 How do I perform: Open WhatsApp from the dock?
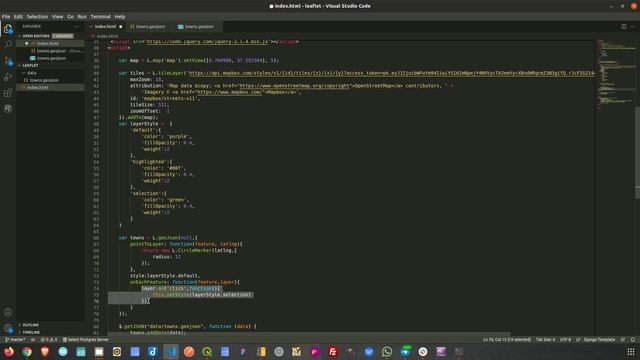(x=387, y=351)
